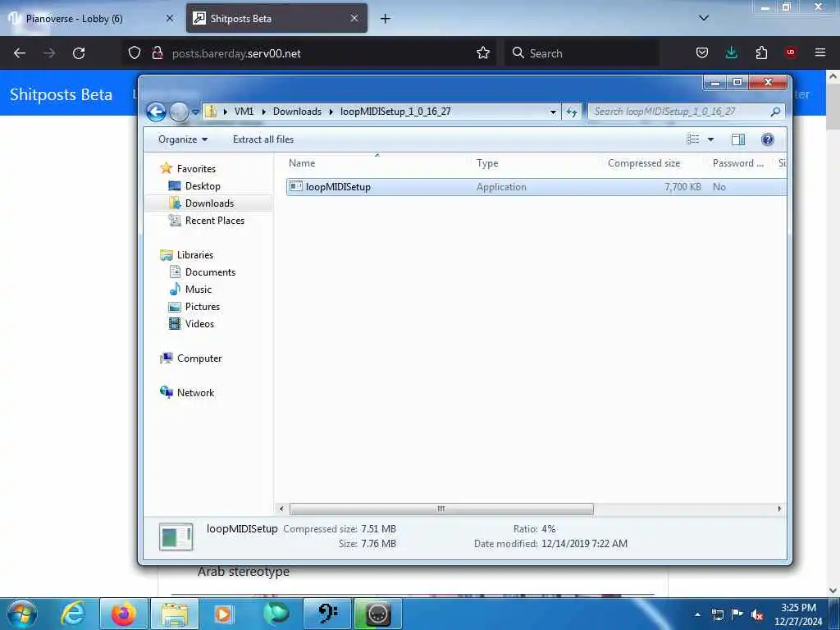Click loopMIDISetup thumbnail in details pane
Image resolution: width=840 pixels, height=630 pixels.
click(x=176, y=536)
